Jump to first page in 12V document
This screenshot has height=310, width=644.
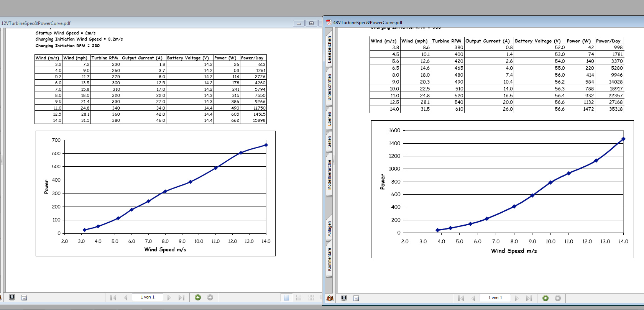113,297
